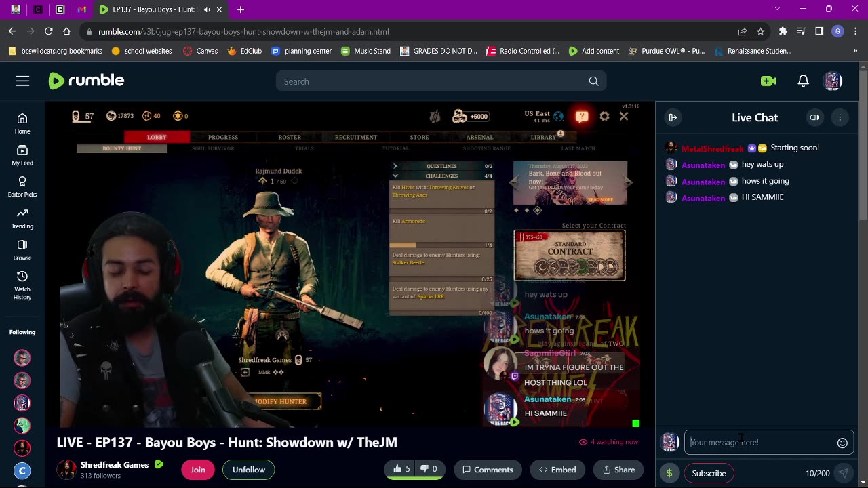Open a new browser tab
The image size is (868, 488).
tap(241, 9)
